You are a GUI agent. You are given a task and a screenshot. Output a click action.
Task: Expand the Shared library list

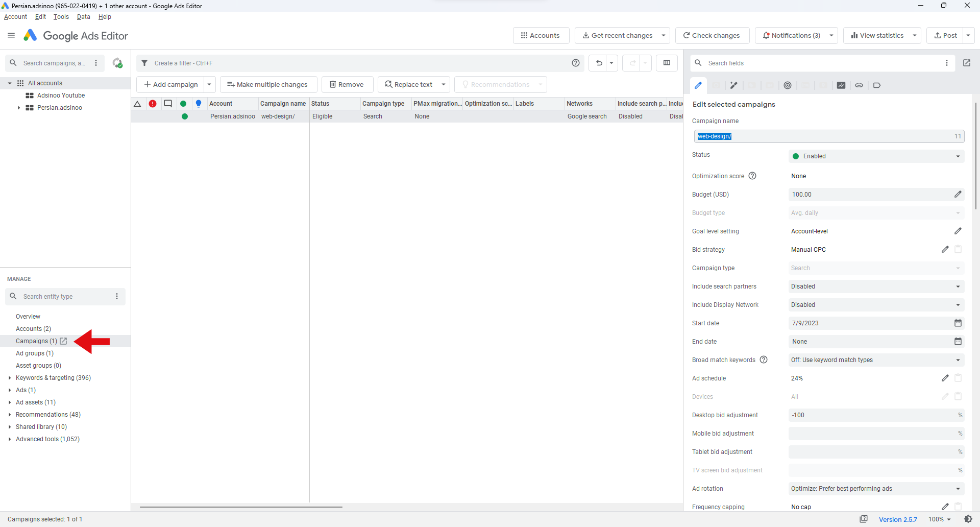pyautogui.click(x=10, y=427)
